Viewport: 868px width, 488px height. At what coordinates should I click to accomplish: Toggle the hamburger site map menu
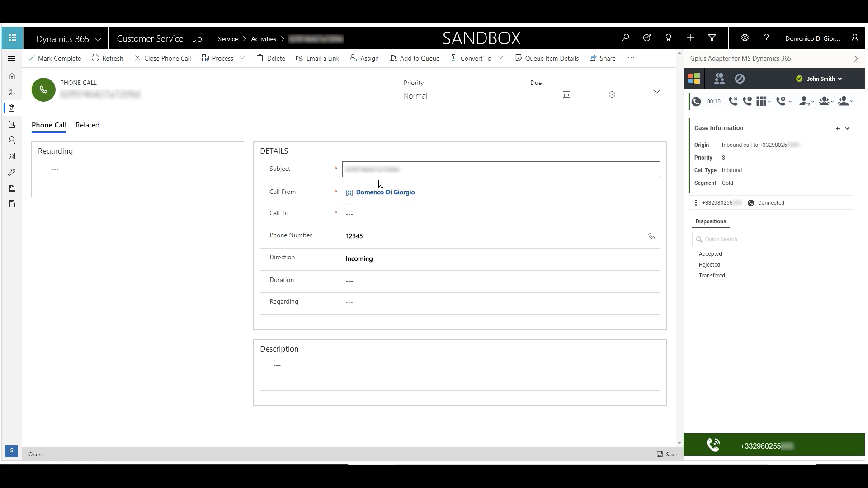pyautogui.click(x=12, y=59)
